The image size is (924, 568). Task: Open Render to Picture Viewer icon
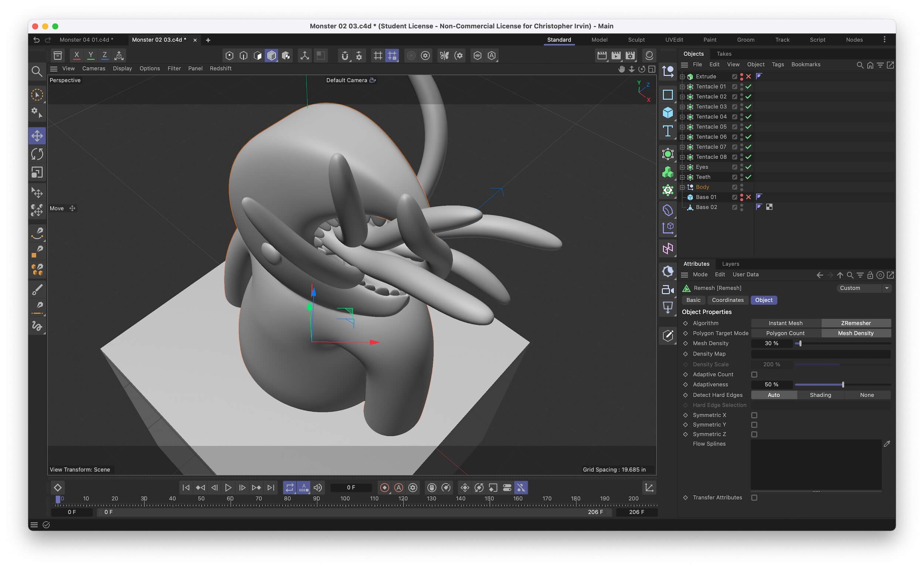[x=616, y=55]
